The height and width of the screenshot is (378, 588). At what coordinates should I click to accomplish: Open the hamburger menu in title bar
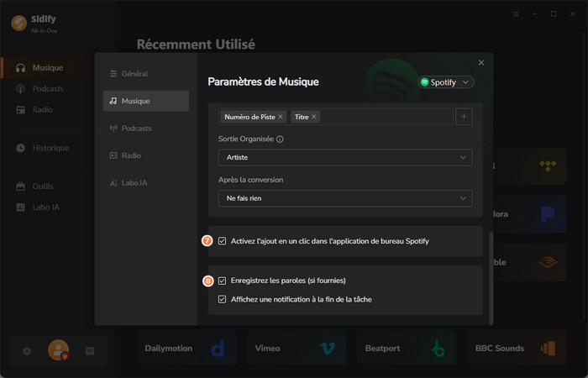(516, 14)
